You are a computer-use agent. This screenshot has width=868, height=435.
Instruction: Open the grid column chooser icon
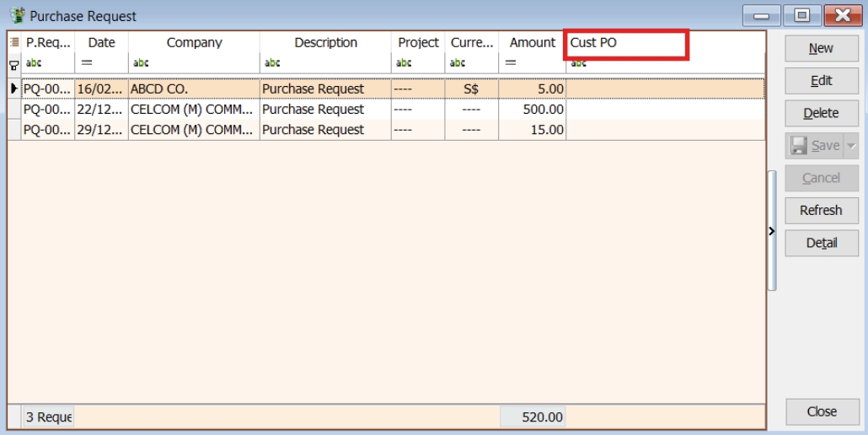click(13, 42)
